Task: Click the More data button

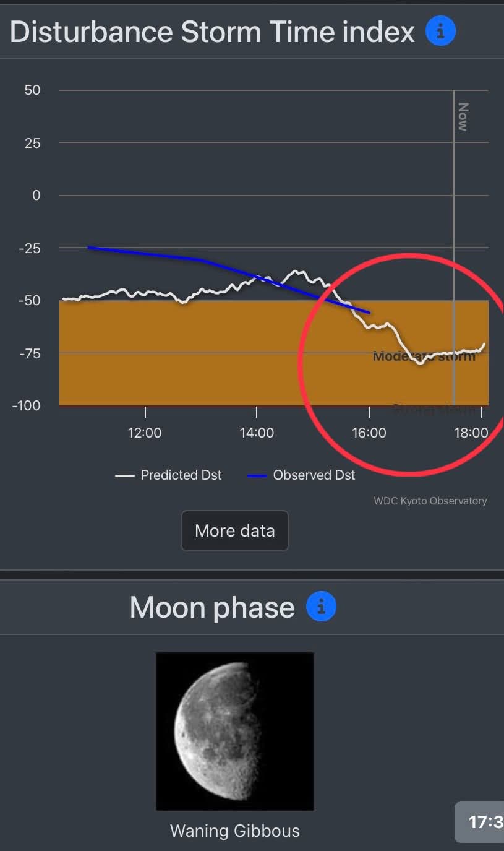Action: click(234, 530)
